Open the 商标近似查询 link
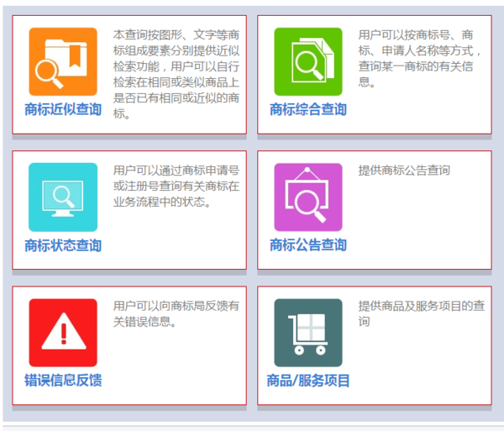Image resolution: width=504 pixels, height=431 pixels. point(63,109)
